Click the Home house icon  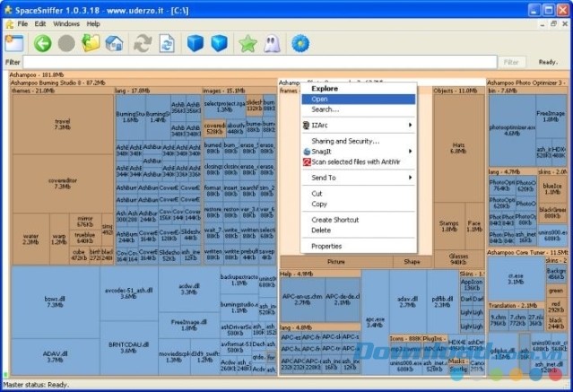(x=115, y=43)
